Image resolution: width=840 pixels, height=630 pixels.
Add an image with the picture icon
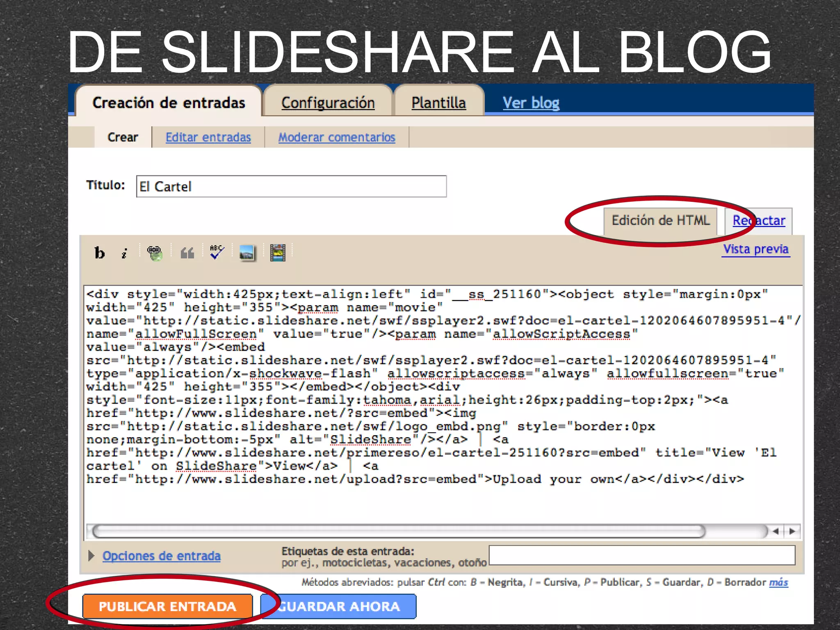(x=247, y=253)
